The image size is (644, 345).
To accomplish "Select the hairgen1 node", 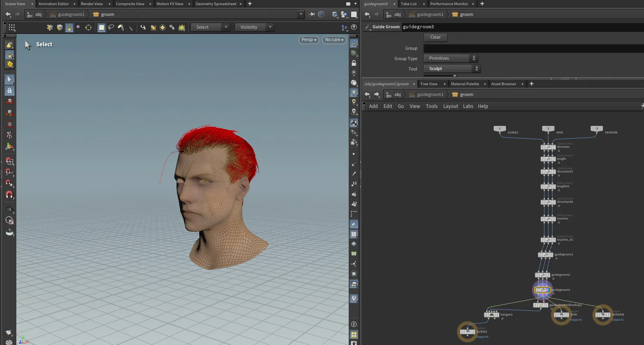I will [x=492, y=315].
